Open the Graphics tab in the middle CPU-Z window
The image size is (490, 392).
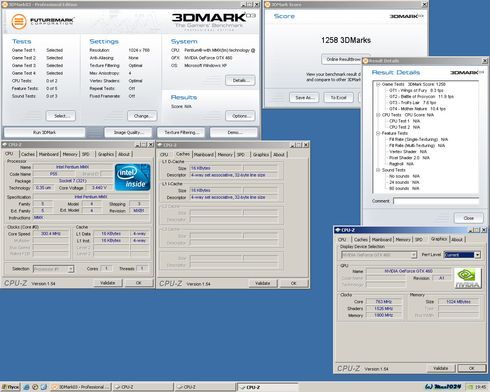pos(261,154)
